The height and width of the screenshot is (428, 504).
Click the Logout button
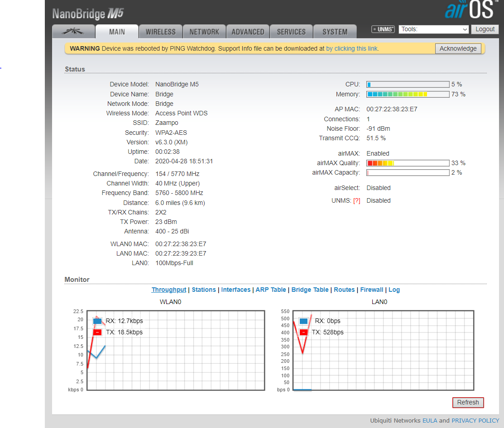pos(485,29)
